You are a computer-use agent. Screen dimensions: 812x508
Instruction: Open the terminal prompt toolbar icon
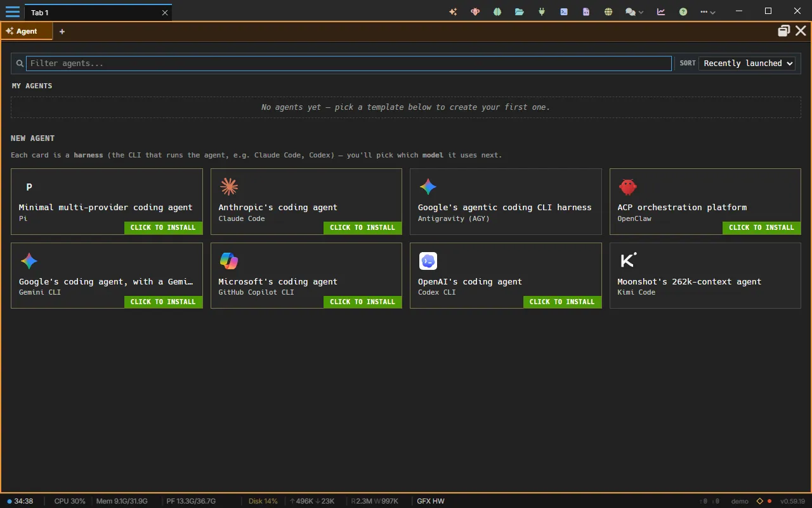(x=564, y=11)
